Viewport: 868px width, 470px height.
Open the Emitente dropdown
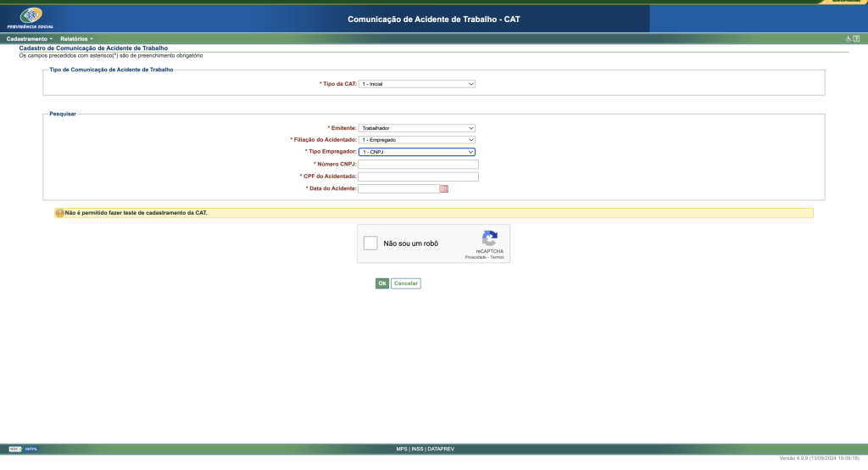coord(417,128)
